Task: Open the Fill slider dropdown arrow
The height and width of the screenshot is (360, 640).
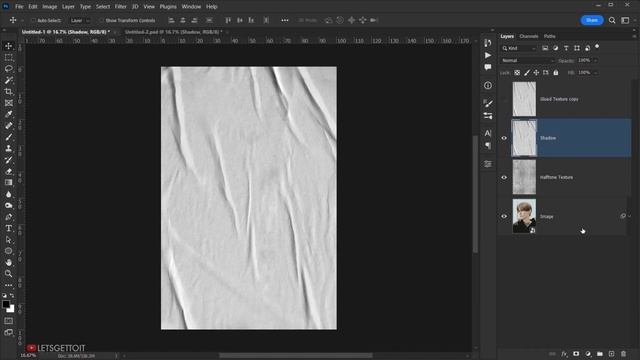Action: [596, 73]
